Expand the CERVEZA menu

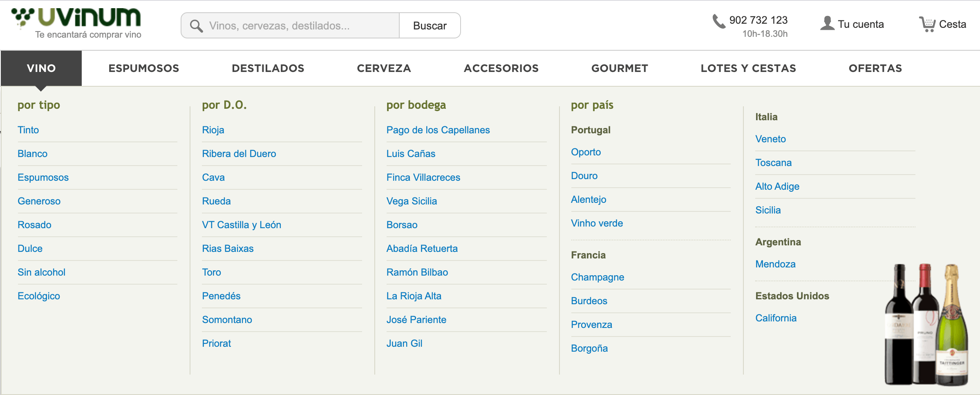384,68
